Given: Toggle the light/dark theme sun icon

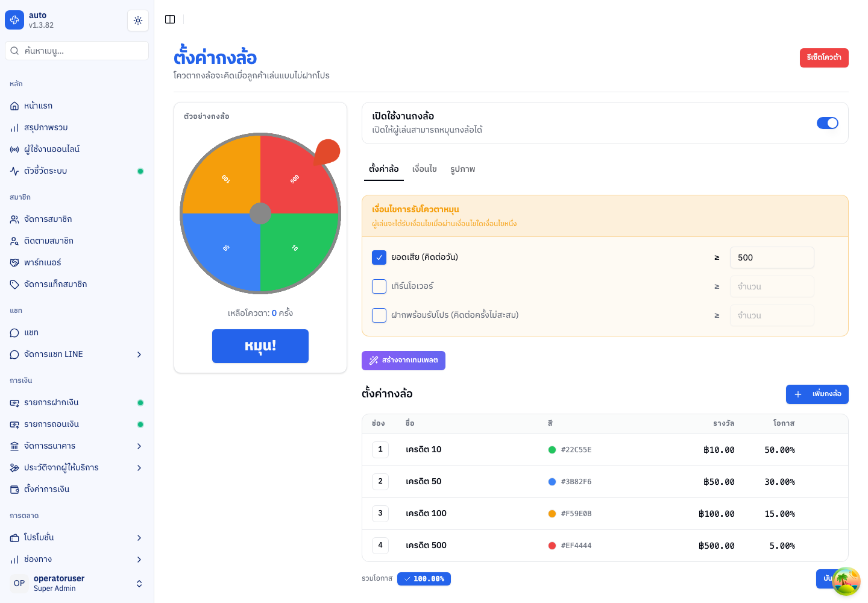Looking at the screenshot, I should pyautogui.click(x=138, y=21).
